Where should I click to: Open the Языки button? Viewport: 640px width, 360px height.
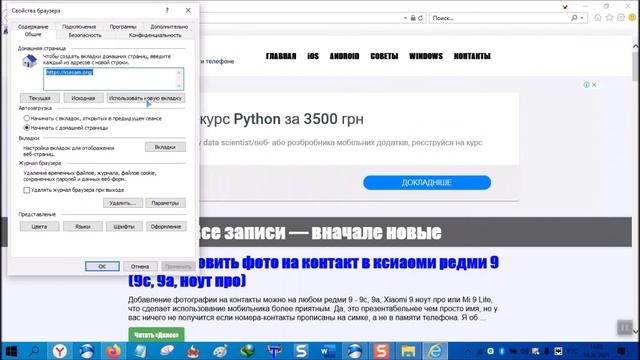coord(83,227)
